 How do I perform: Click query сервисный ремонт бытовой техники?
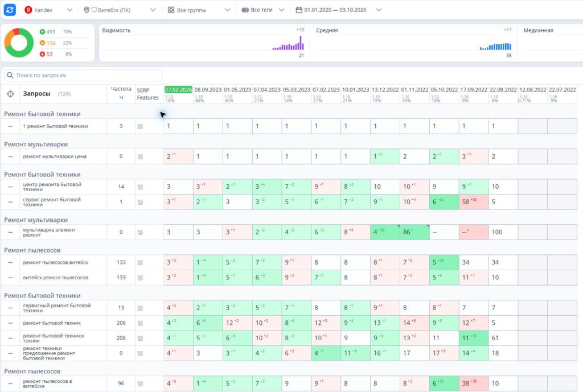(x=57, y=308)
